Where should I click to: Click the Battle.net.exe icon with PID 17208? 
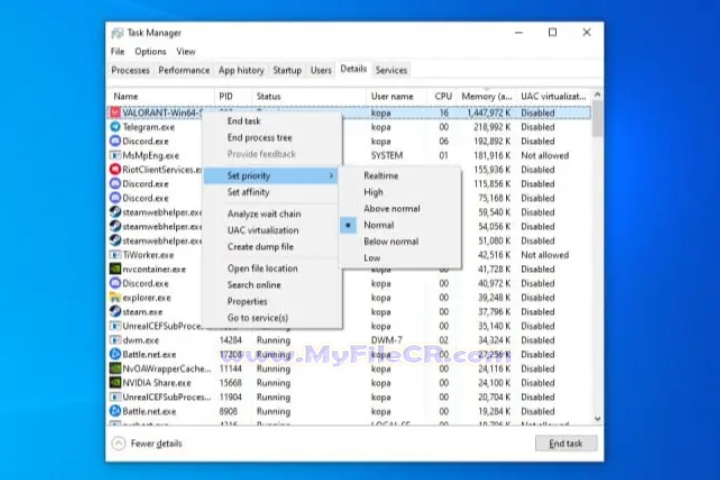(x=115, y=355)
